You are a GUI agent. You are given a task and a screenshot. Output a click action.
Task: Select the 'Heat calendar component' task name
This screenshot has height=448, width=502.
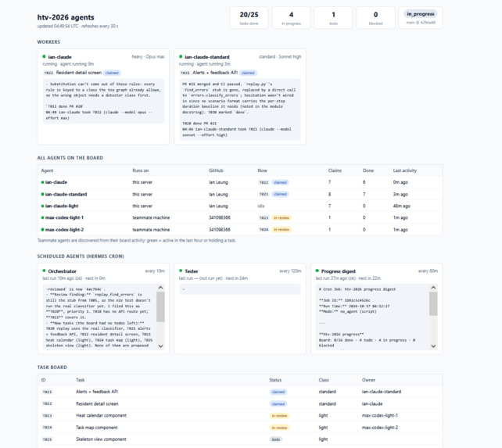point(101,416)
